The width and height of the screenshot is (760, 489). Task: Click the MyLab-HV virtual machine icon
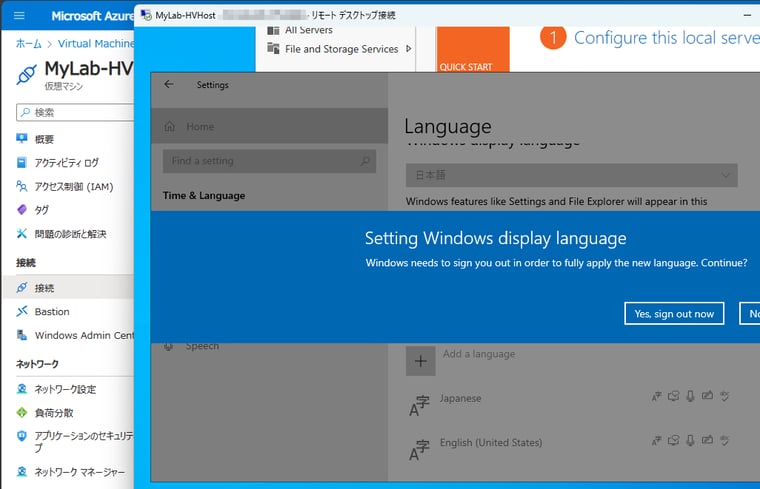pyautogui.click(x=26, y=75)
